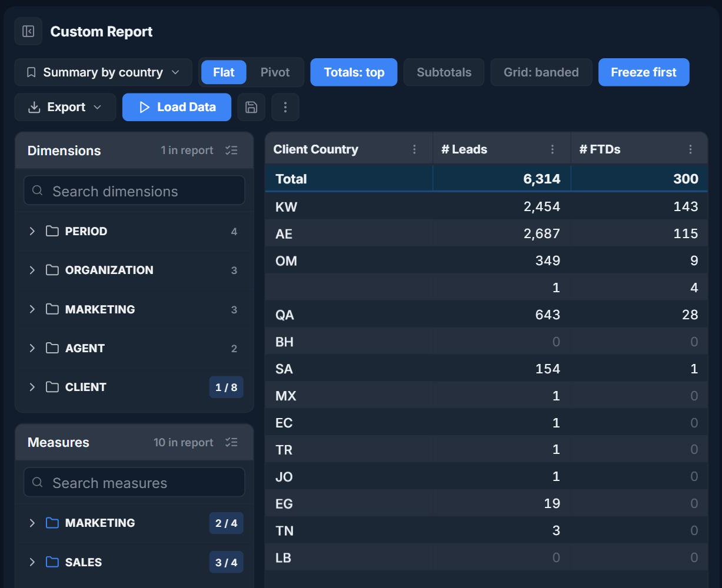Image resolution: width=722 pixels, height=588 pixels.
Task: Select the EC country row
Action: point(486,423)
